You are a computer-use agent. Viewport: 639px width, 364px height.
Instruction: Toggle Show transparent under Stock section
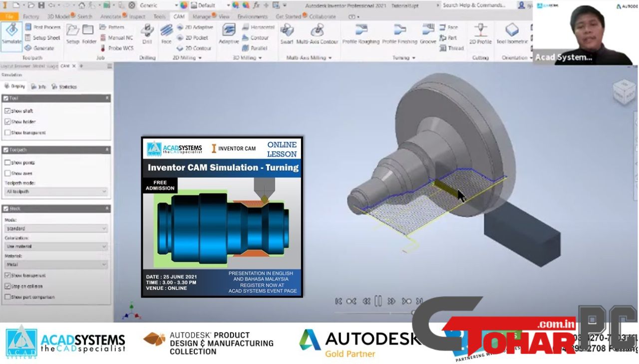(x=7, y=275)
